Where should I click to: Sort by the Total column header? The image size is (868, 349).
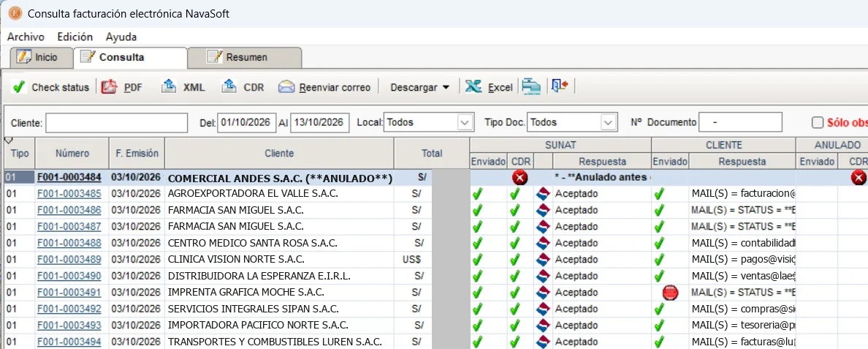(x=432, y=154)
